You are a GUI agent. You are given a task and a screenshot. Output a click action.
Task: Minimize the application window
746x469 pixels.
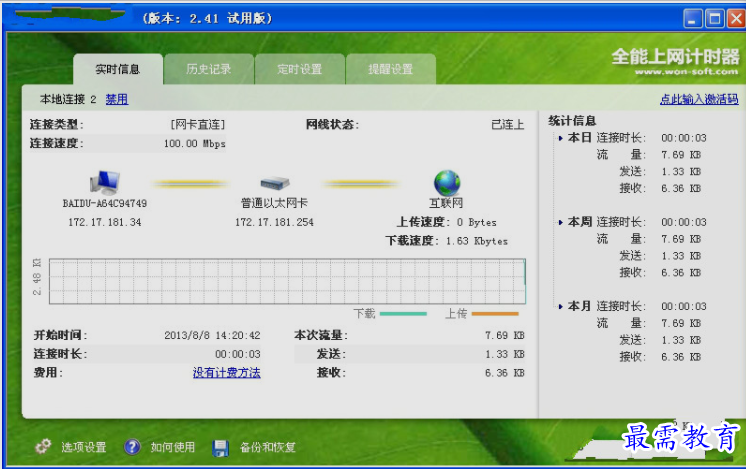tap(693, 19)
